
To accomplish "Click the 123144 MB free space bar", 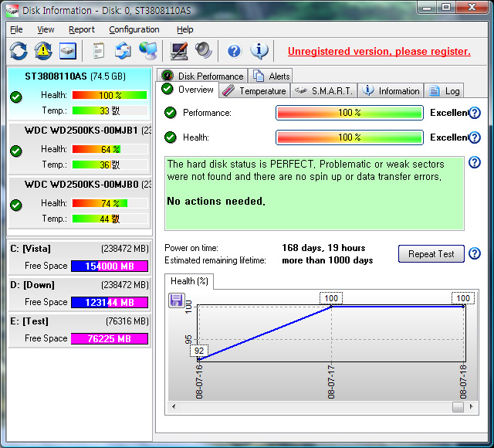I will pos(110,302).
